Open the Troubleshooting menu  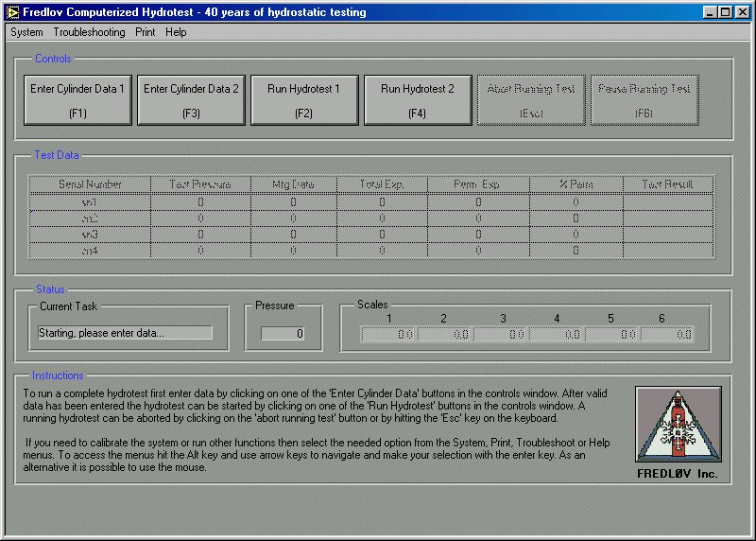pyautogui.click(x=89, y=32)
